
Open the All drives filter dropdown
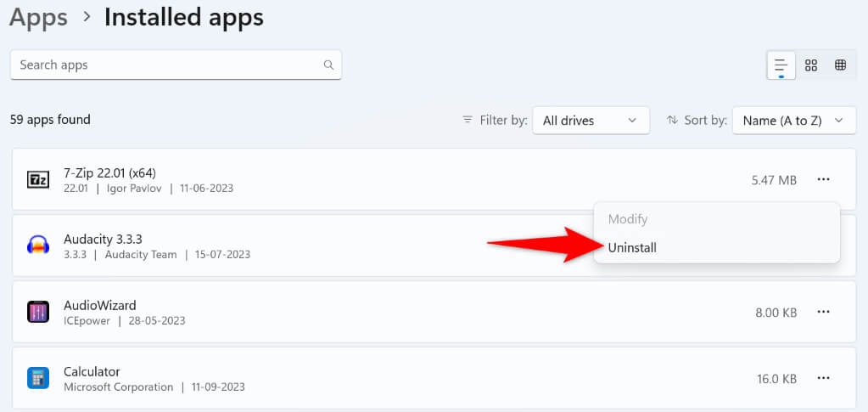click(x=591, y=121)
